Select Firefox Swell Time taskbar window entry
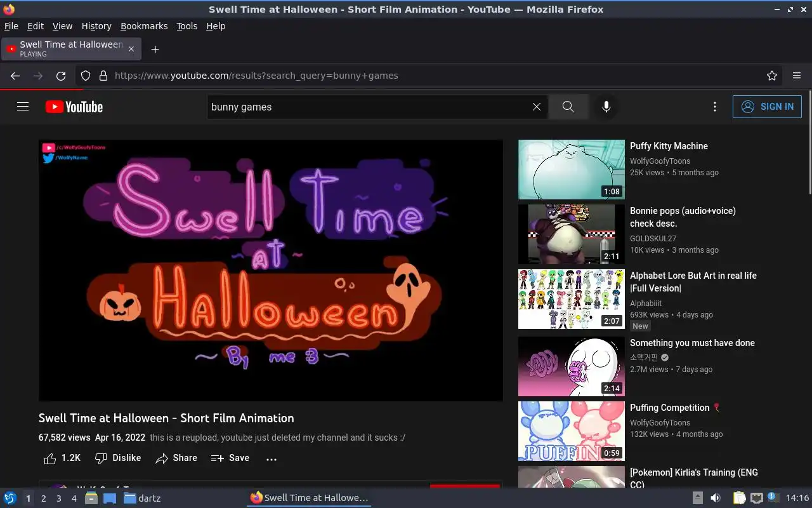812x508 pixels. click(x=309, y=498)
